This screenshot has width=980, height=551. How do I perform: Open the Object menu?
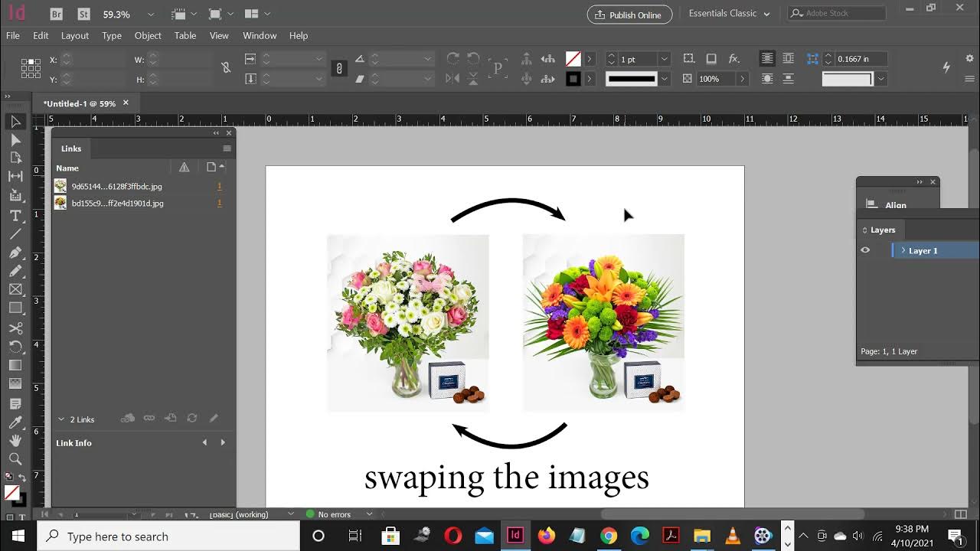point(148,35)
